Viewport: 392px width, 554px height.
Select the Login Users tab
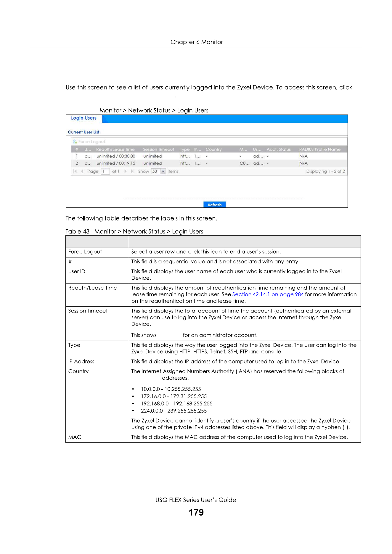pos(84,118)
